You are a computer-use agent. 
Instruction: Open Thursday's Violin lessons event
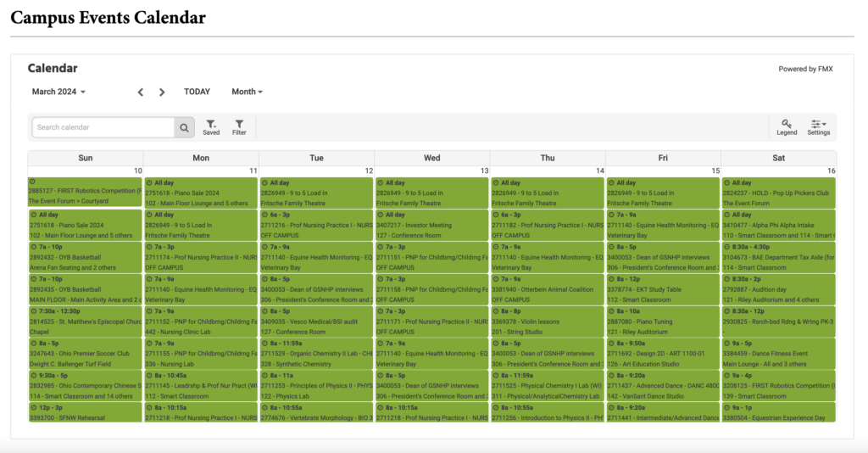(x=547, y=322)
